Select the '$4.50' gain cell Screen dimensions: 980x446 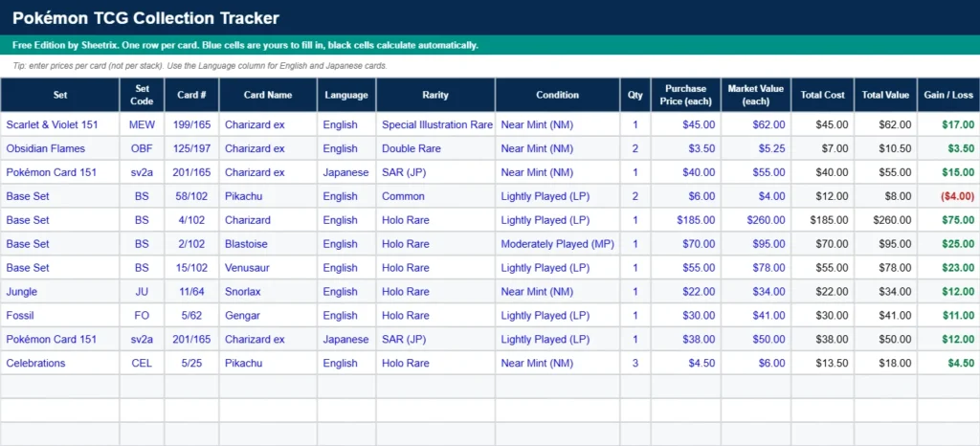click(x=948, y=363)
